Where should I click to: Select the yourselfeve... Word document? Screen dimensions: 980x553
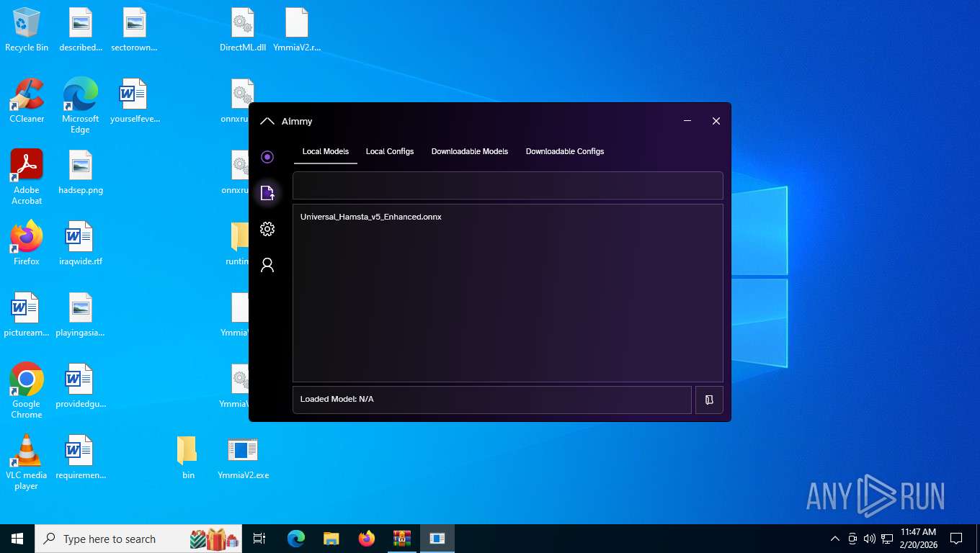click(135, 100)
